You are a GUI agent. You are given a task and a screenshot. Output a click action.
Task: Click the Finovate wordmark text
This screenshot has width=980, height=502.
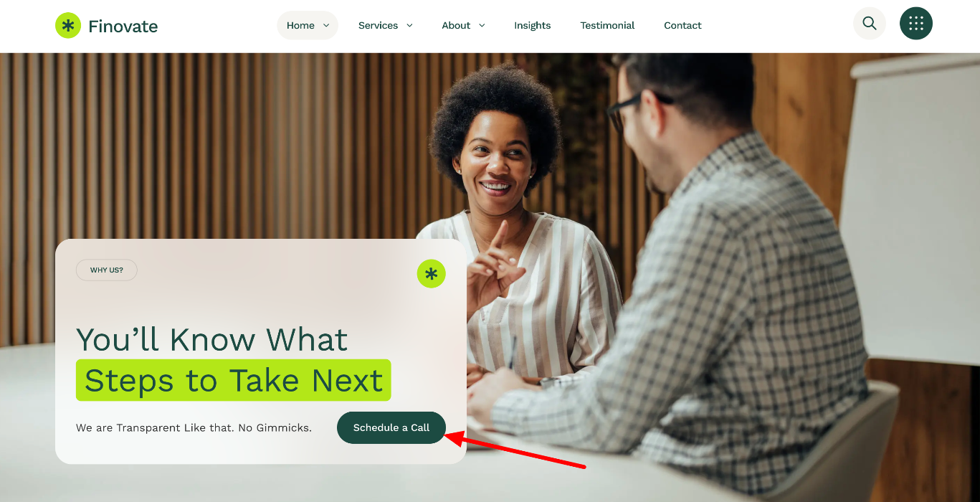tap(123, 27)
